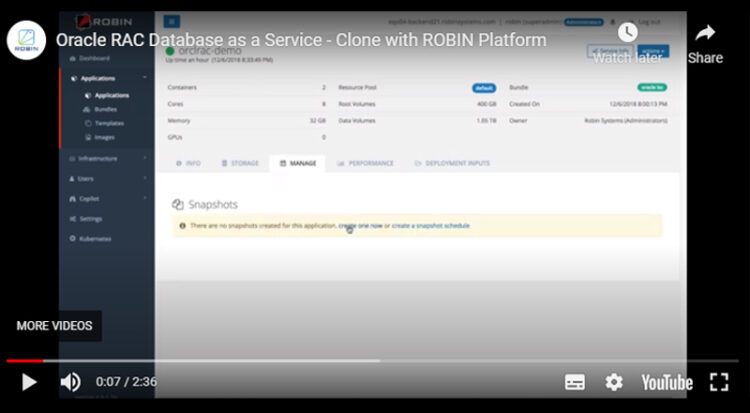This screenshot has width=750, height=413.
Task: Mute the video with the speaker icon
Action: 70,382
